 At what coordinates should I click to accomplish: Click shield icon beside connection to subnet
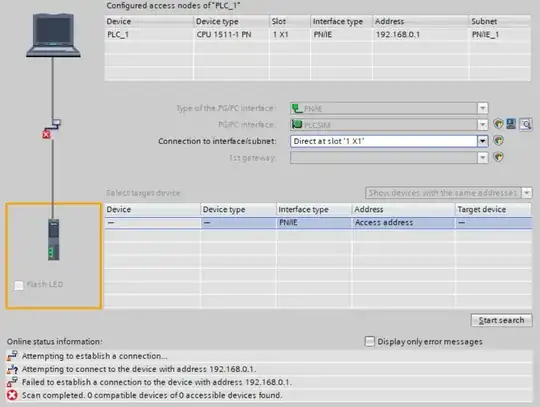[x=498, y=140]
